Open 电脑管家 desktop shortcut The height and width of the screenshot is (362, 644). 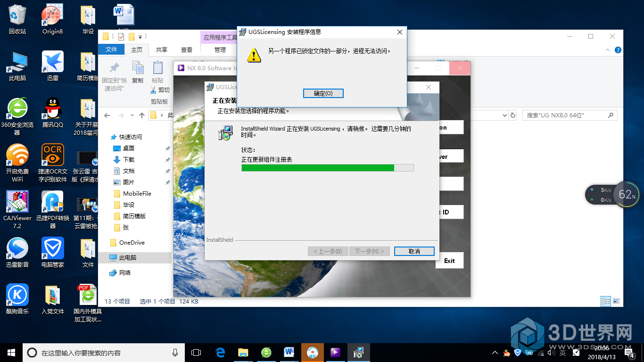click(52, 253)
